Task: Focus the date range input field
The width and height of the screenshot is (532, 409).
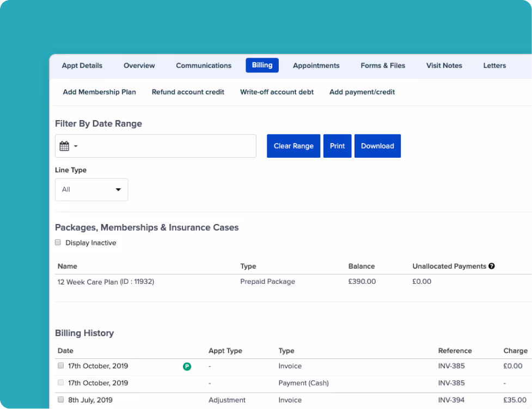Action: tap(156, 146)
